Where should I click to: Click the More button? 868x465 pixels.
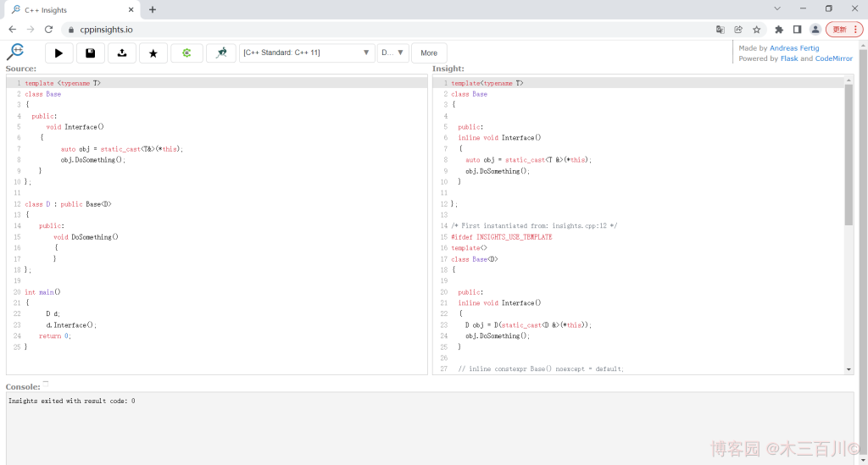tap(429, 53)
